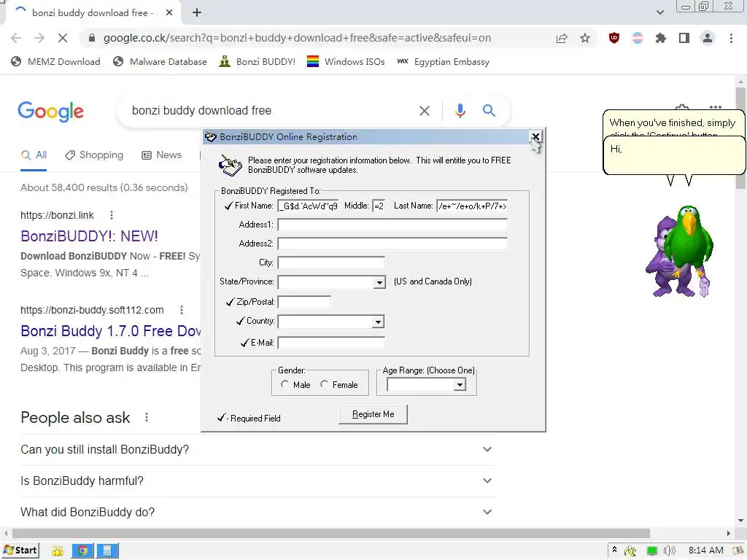Viewport: 747px width, 560px height.
Task: Close the bonzi buddy search tab
Action: click(169, 13)
